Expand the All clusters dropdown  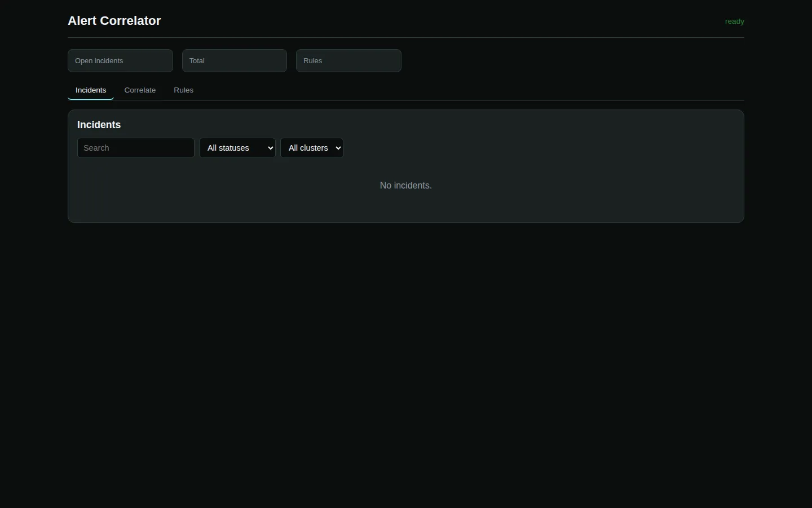click(312, 148)
